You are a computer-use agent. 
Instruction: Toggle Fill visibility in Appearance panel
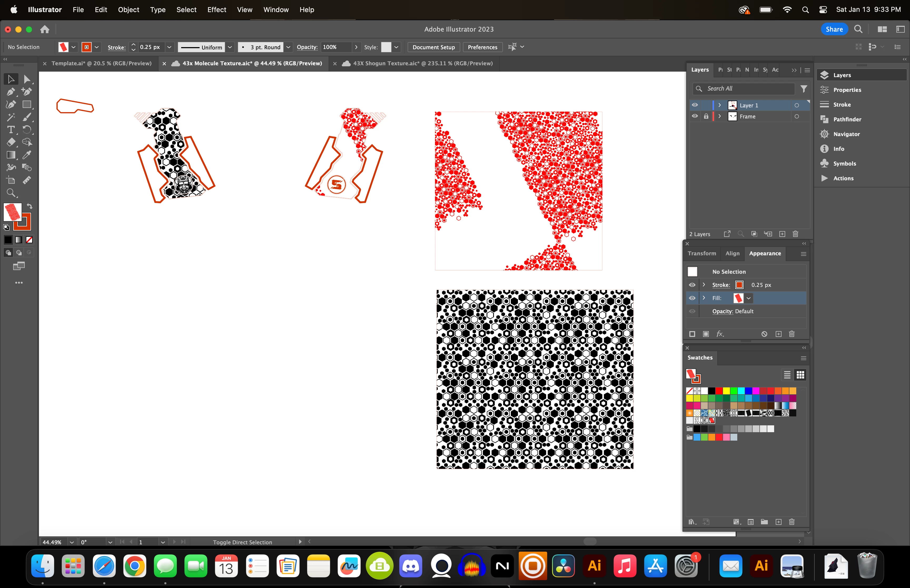tap(692, 298)
